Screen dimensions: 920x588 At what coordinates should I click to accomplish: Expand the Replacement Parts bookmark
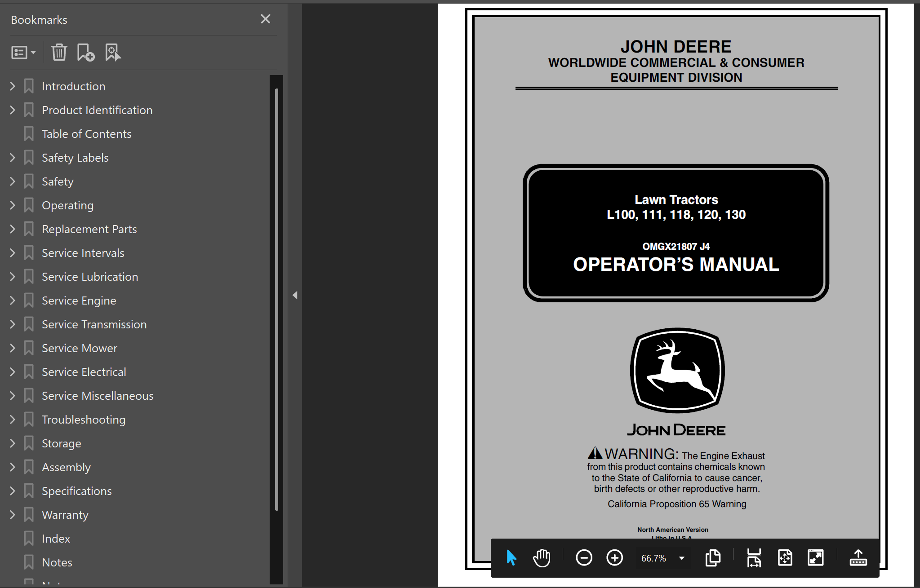[x=13, y=229]
